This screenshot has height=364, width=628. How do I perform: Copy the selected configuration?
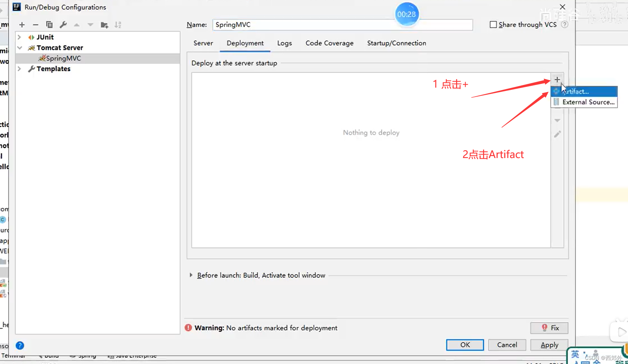pyautogui.click(x=49, y=25)
